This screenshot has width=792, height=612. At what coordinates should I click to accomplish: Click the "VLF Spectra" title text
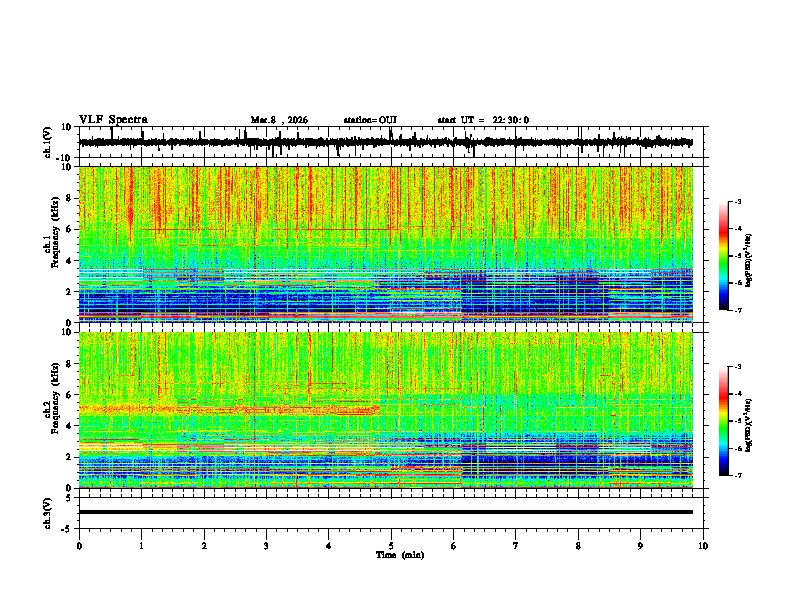[x=113, y=120]
